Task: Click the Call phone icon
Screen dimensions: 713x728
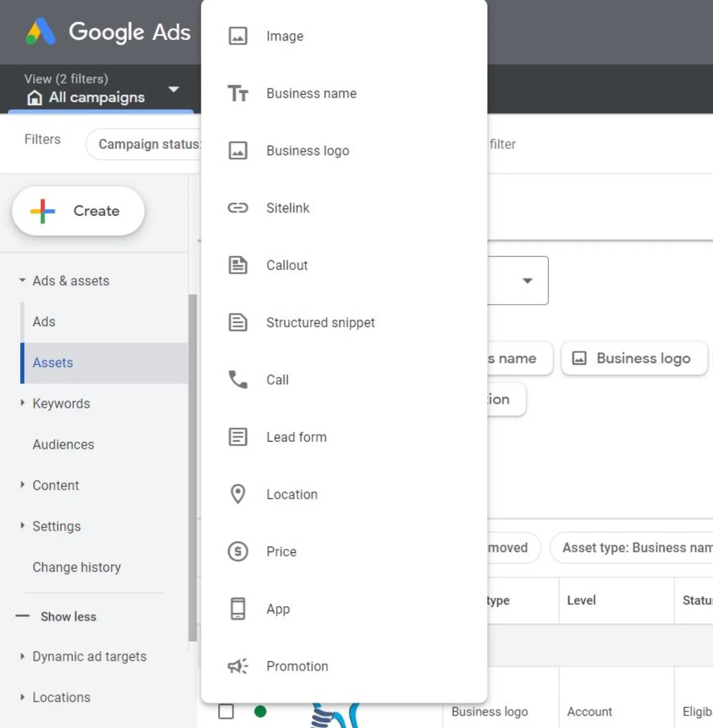Action: pyautogui.click(x=238, y=380)
